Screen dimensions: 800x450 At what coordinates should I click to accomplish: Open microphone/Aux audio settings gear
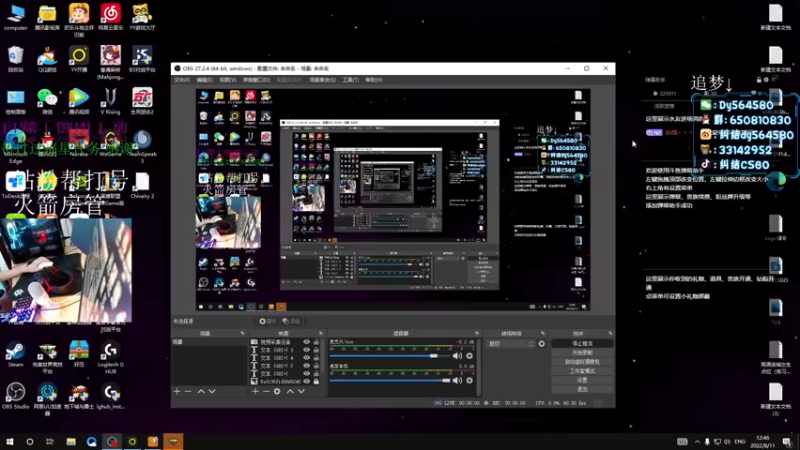click(469, 356)
